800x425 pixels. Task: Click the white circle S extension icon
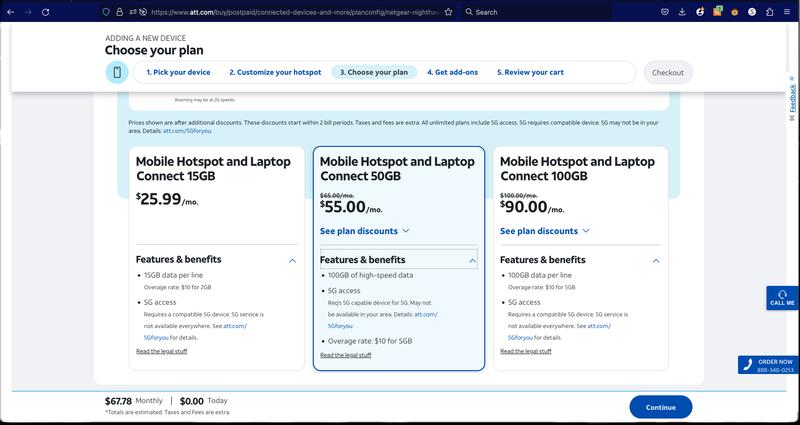[x=752, y=12]
